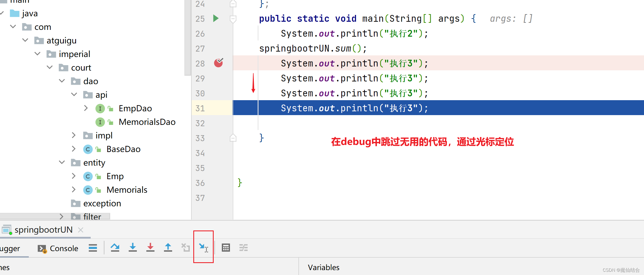644x275 pixels.
Task: Click the Trace Current Stream Chain icon
Action: tap(244, 248)
